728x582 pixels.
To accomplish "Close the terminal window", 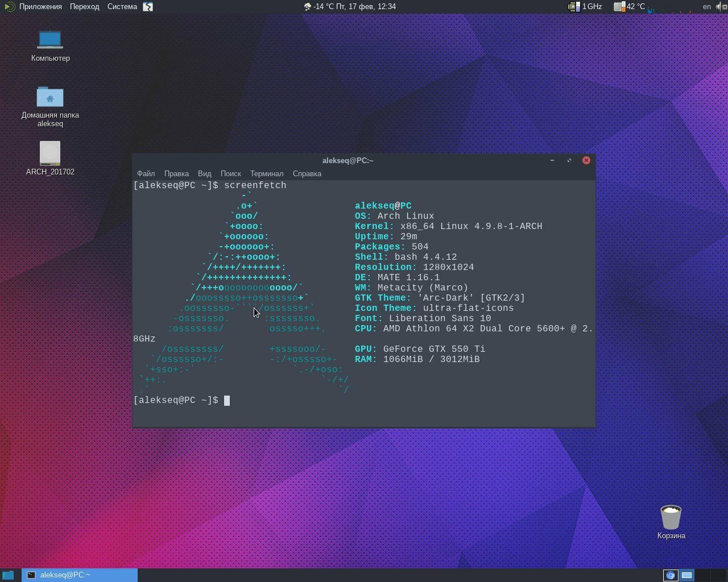I will (x=586, y=160).
